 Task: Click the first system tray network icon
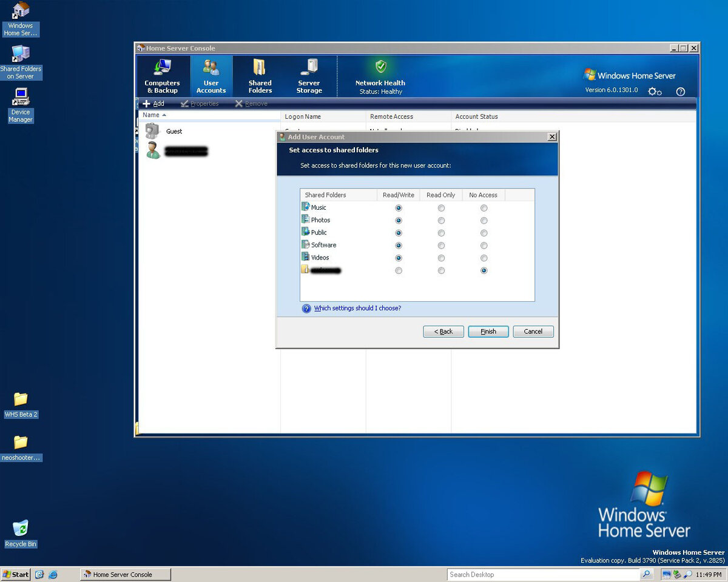coord(667,574)
